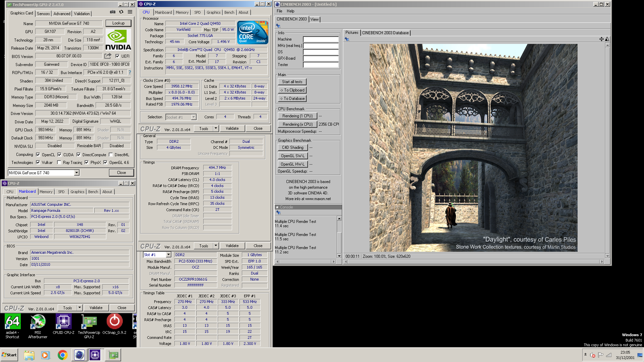This screenshot has width=644, height=362.
Task: Click Lookup button in GPU-Z
Action: (118, 23)
